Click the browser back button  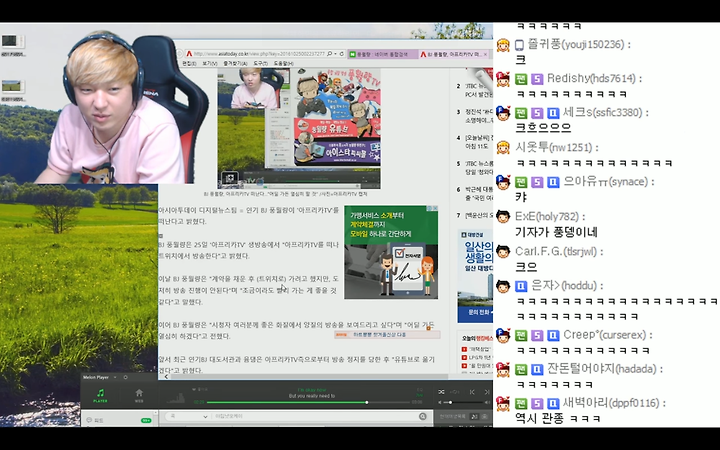click(x=179, y=54)
